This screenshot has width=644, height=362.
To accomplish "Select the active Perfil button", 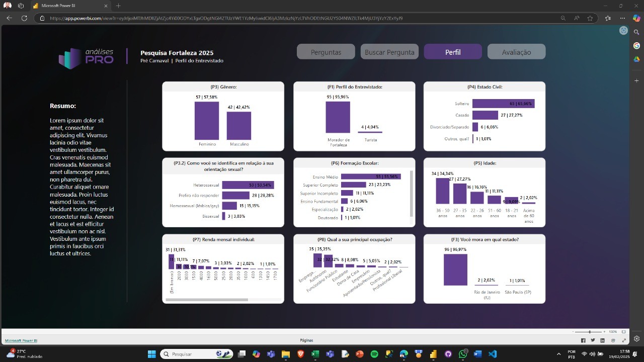I will [453, 52].
